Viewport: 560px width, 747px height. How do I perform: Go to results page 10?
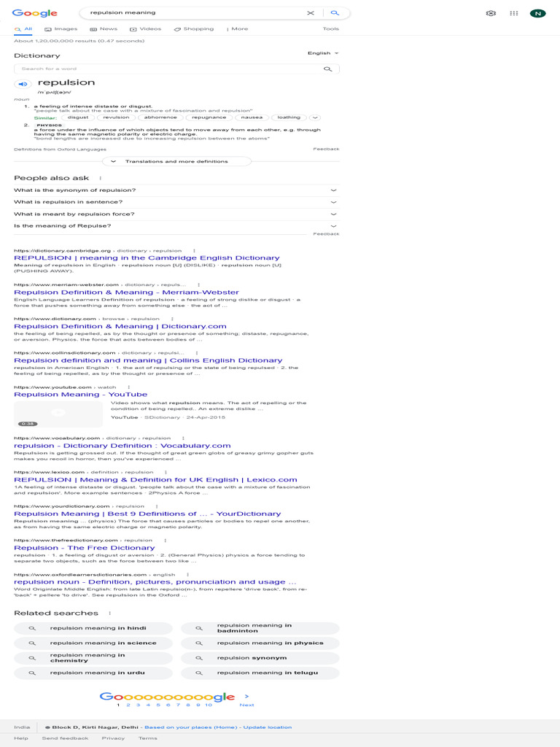[x=209, y=705]
